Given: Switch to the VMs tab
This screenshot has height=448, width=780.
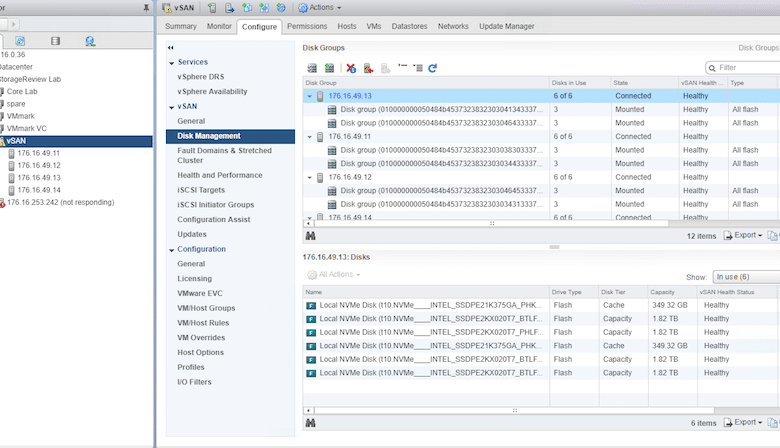Looking at the screenshot, I should pyautogui.click(x=374, y=26).
